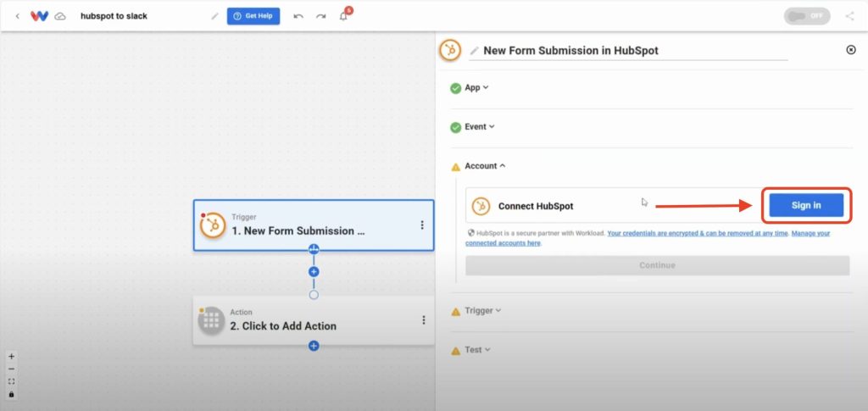Close the step configuration panel
868x411 pixels.
coord(851,50)
